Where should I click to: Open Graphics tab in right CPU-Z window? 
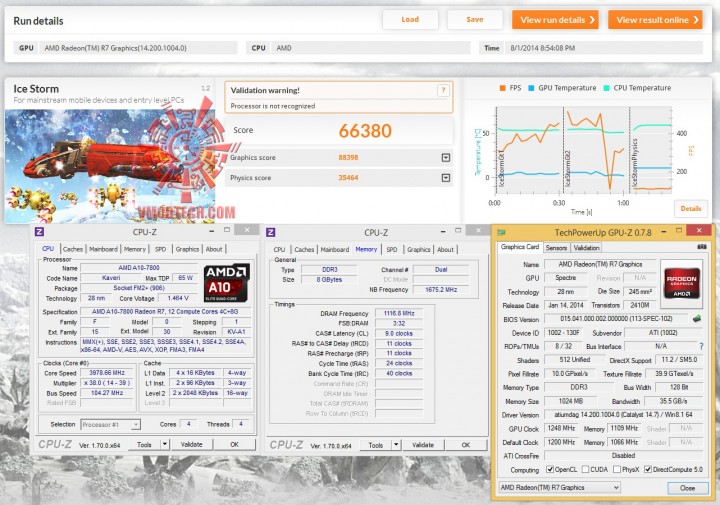coord(419,250)
